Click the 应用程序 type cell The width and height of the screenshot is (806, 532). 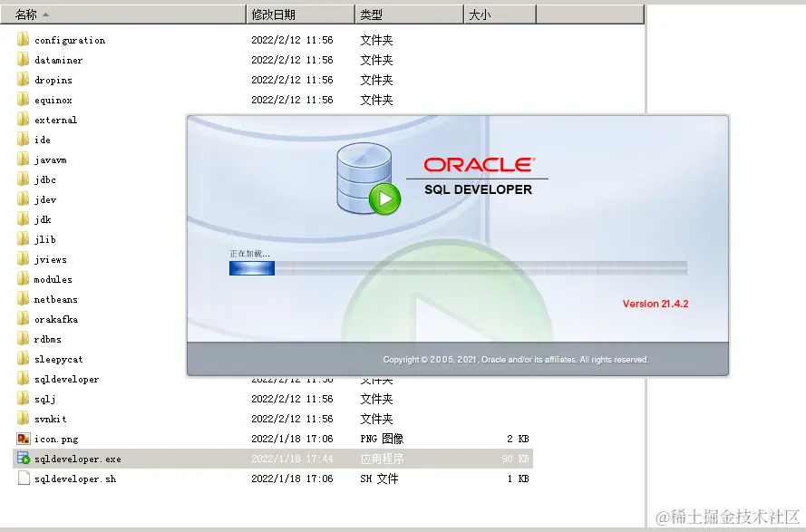(x=382, y=459)
